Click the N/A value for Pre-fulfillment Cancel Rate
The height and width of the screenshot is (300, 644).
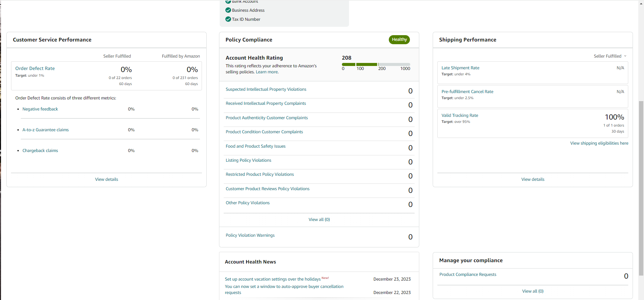click(620, 92)
